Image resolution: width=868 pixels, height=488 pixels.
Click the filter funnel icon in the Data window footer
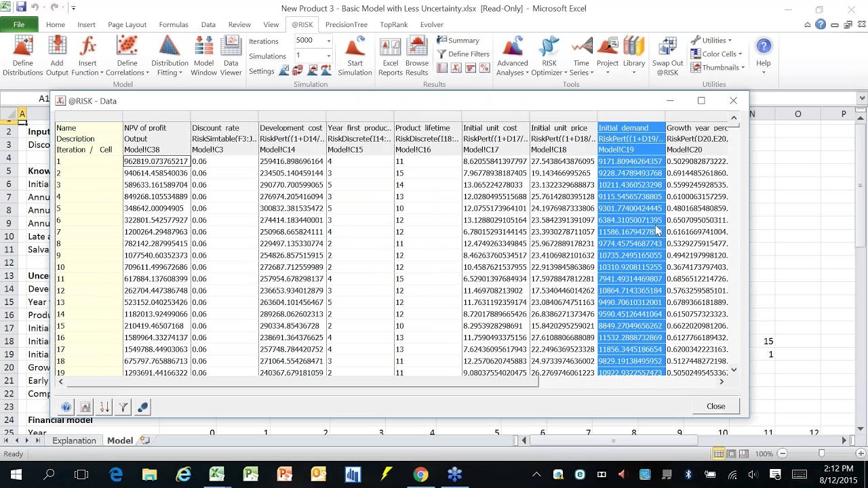pos(123,407)
